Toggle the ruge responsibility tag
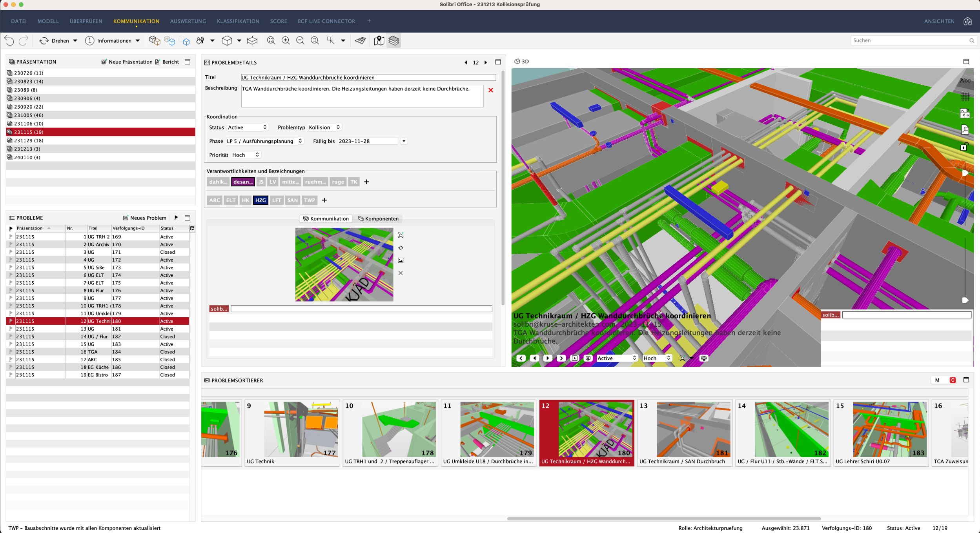This screenshot has width=980, height=533. click(x=337, y=182)
